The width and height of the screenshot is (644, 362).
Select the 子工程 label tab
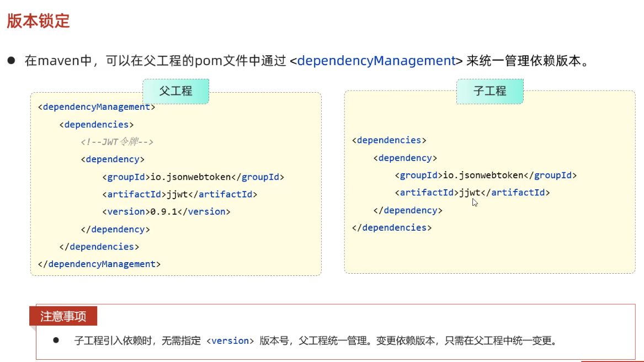click(489, 91)
